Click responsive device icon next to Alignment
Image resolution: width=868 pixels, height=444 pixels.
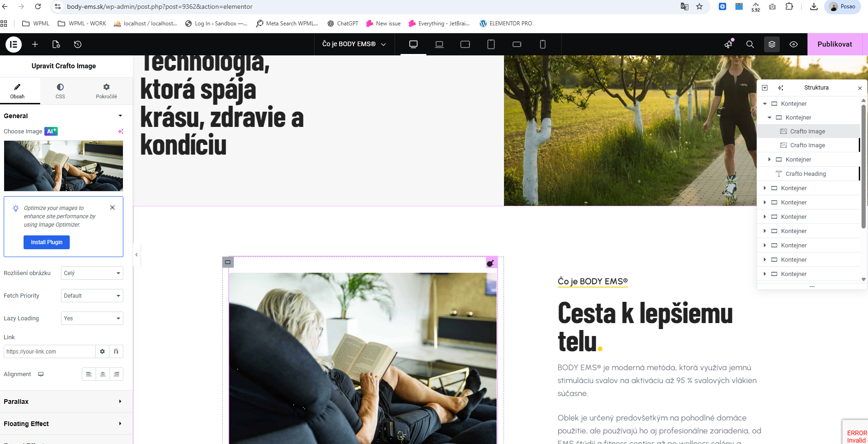point(41,374)
